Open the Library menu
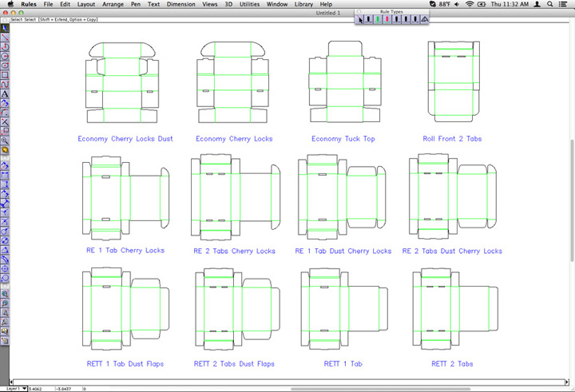The width and height of the screenshot is (575, 392). pos(303,5)
